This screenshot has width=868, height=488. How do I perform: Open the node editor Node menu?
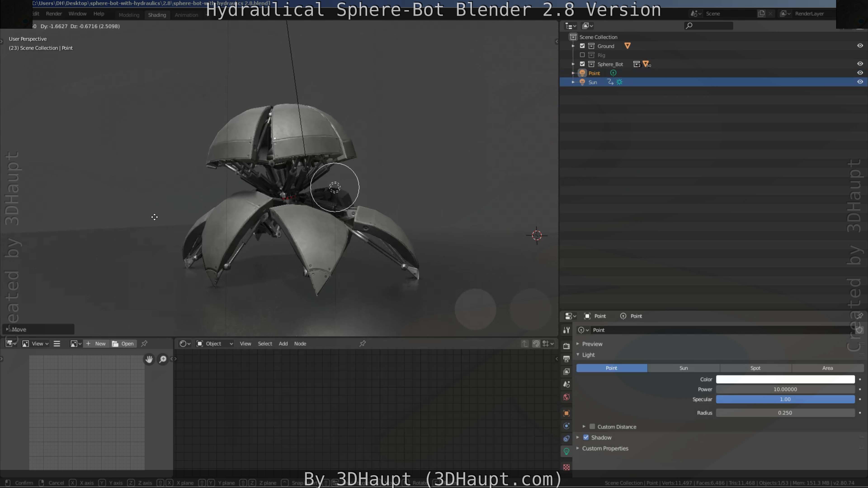300,343
